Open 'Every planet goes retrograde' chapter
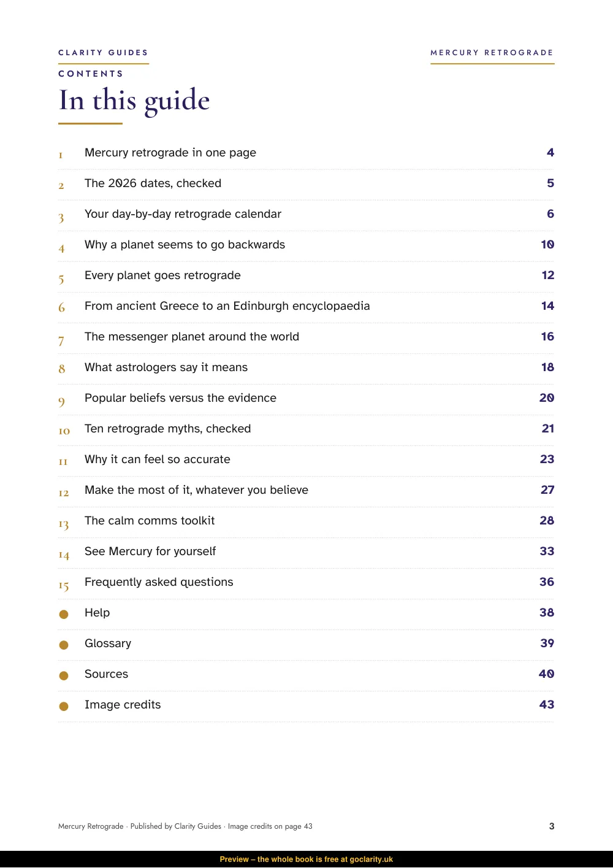613x868 pixels. (x=162, y=275)
